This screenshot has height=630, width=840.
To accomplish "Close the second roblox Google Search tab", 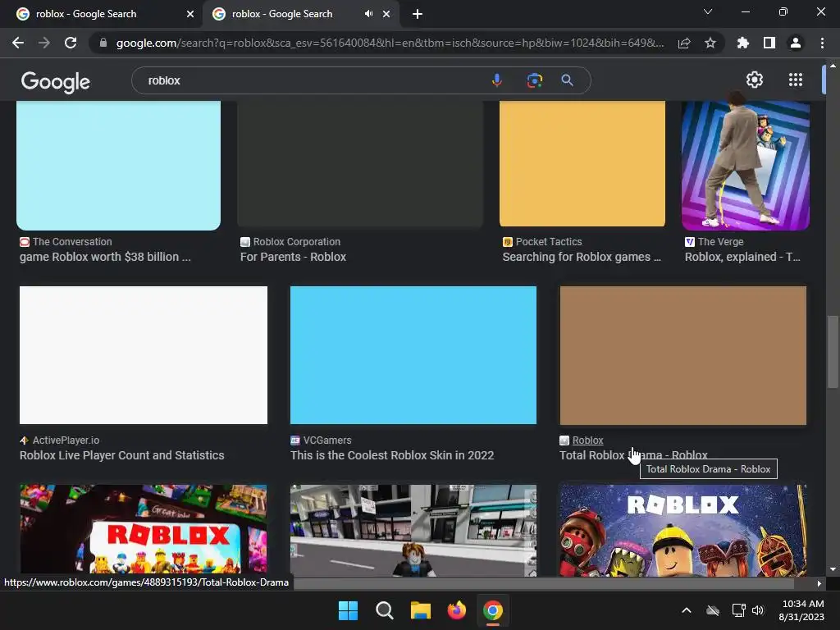I will [x=386, y=14].
